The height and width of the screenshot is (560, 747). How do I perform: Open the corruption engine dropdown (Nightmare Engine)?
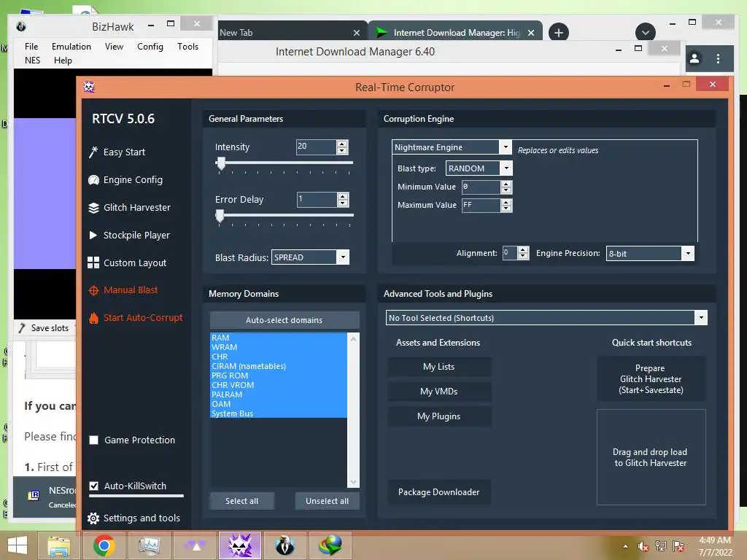click(x=506, y=147)
